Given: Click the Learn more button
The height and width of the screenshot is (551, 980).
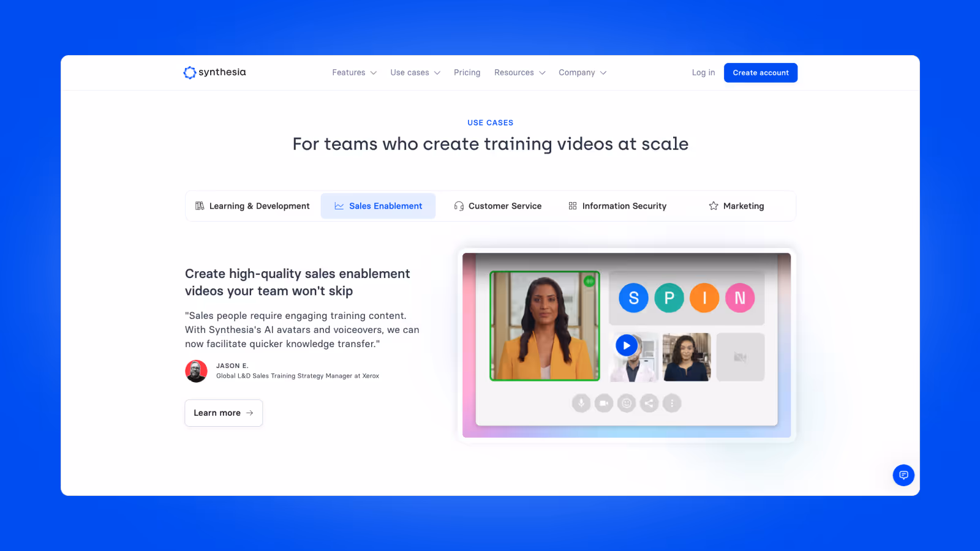Looking at the screenshot, I should tap(224, 413).
